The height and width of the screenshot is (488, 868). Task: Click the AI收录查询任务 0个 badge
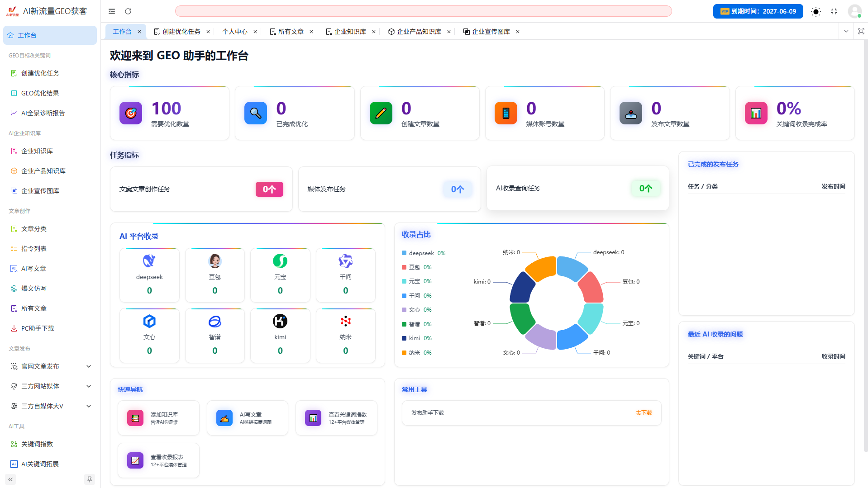tap(646, 189)
